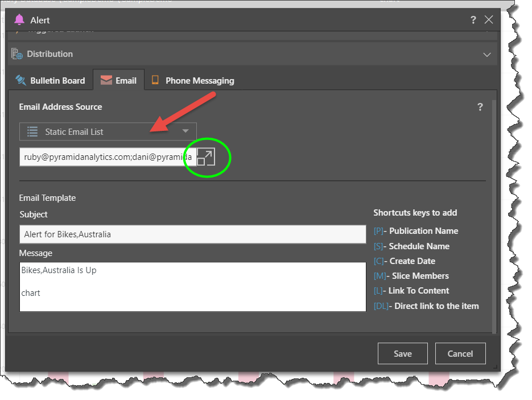Open the Static Email List dropdown

click(108, 131)
